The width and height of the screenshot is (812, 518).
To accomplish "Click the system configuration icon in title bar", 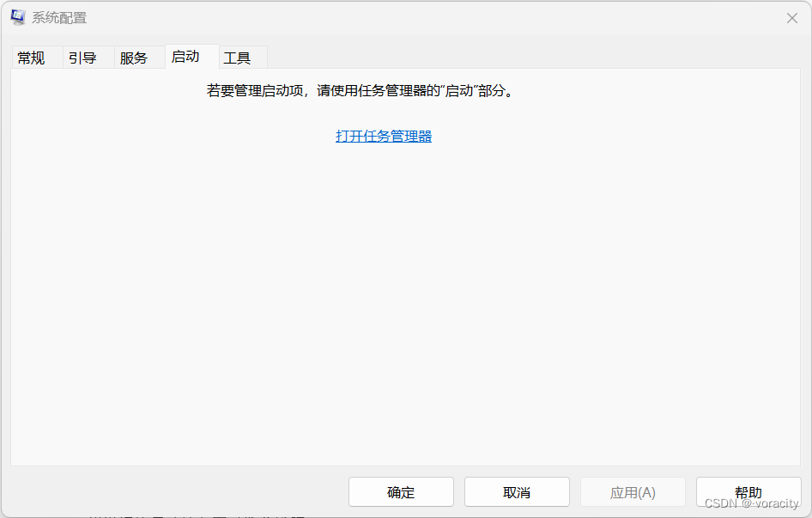I will pyautogui.click(x=18, y=16).
